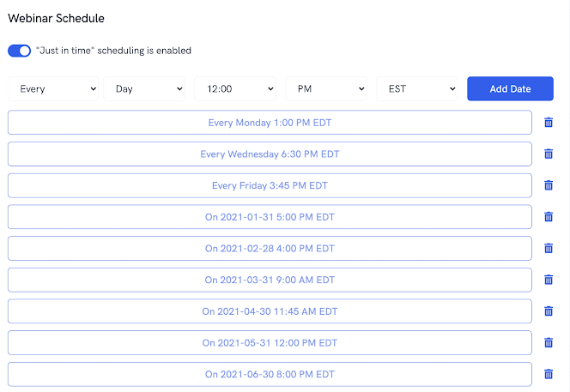Viewport: 570px width, 392px height.
Task: Expand the "Day" selection dropdown
Action: pos(144,88)
